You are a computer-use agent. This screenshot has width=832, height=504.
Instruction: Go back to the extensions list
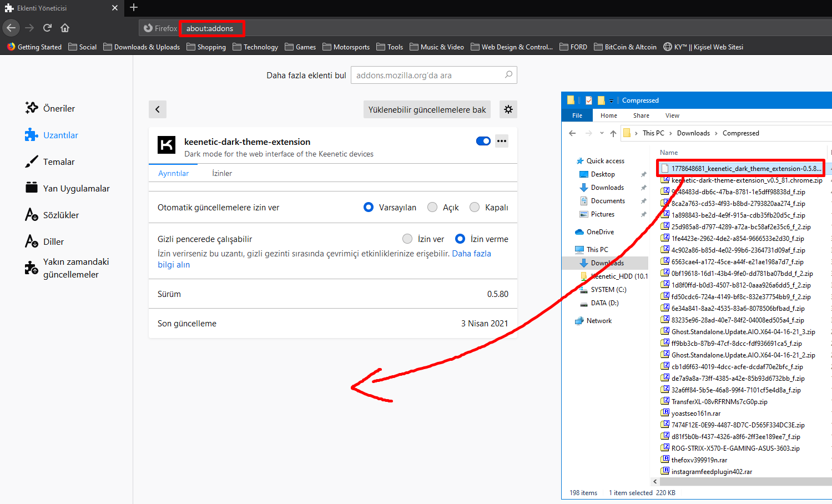pos(158,109)
